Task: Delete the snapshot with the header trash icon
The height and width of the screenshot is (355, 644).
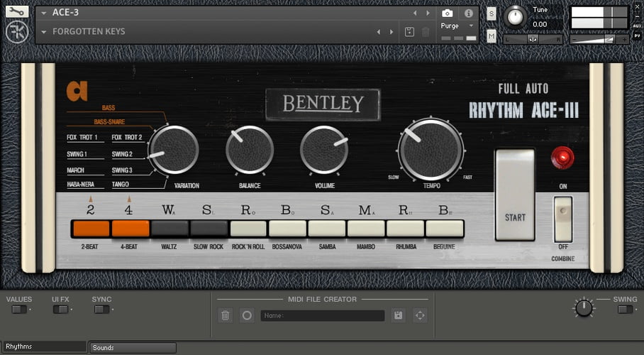Action: pos(426,32)
